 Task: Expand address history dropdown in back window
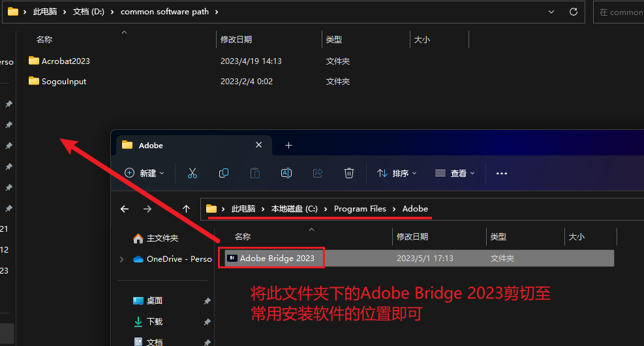[551, 12]
